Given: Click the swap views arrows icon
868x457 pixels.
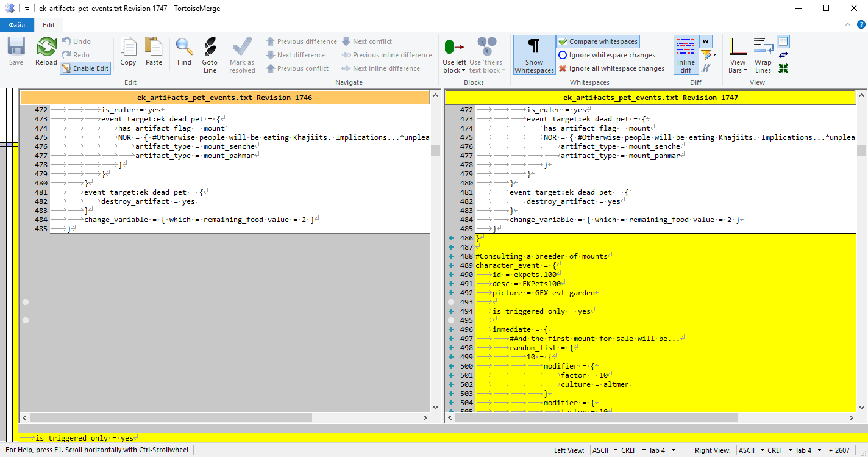Looking at the screenshot, I should coord(783,55).
